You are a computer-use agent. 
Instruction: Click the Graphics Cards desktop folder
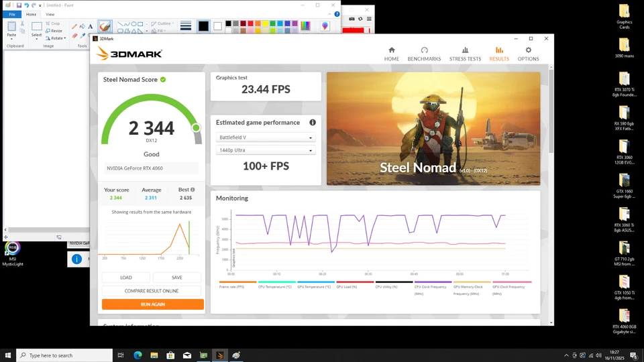pyautogui.click(x=625, y=17)
